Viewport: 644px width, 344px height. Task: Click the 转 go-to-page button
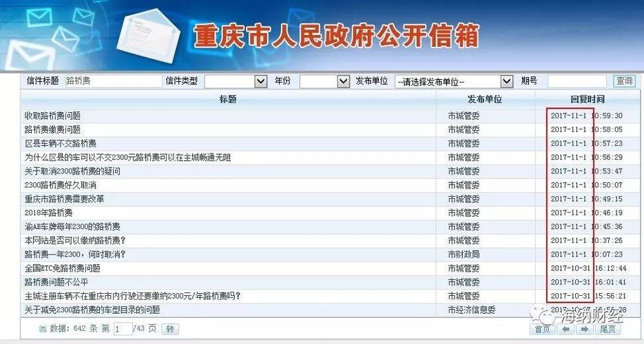point(170,329)
